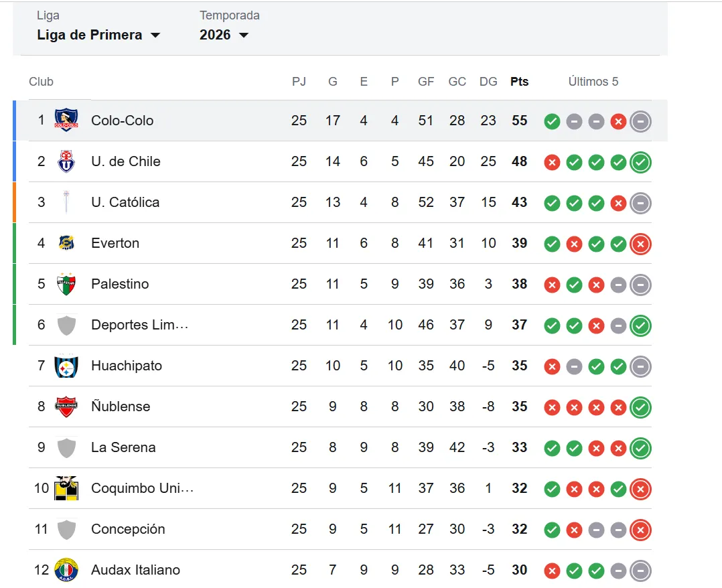Click the U. de Chile crest icon
722x588 pixels.
(x=66, y=161)
